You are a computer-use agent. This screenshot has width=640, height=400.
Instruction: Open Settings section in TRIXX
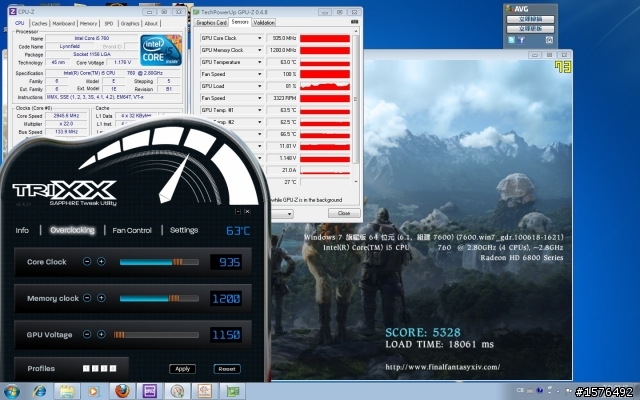184,230
